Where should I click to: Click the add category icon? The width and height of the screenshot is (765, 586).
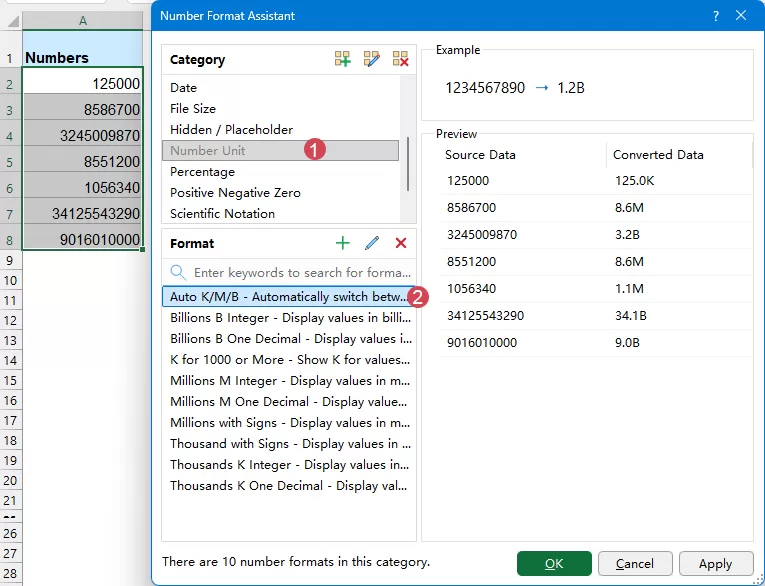[x=342, y=59]
